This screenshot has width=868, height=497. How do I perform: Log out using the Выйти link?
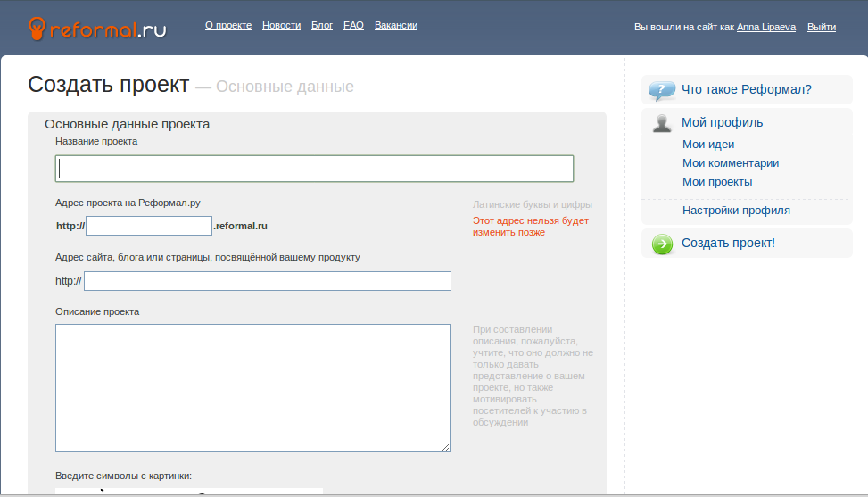pos(821,28)
